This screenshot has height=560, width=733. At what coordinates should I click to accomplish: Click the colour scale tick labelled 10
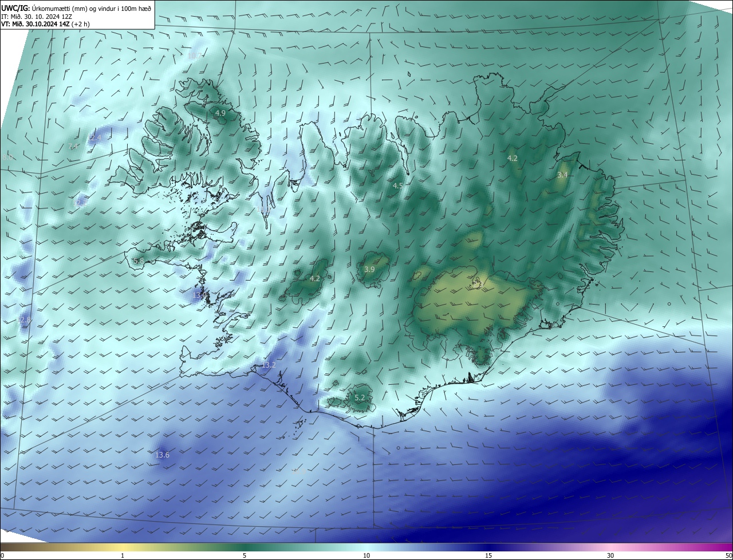(x=366, y=555)
